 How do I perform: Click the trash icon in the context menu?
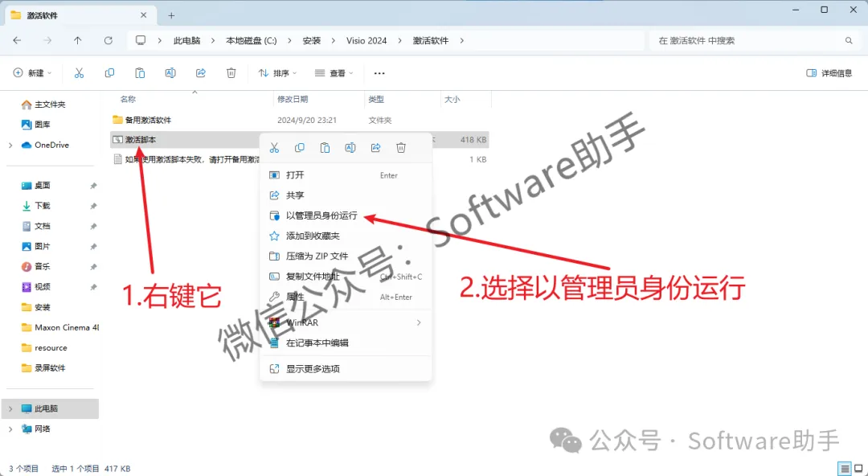[401, 147]
